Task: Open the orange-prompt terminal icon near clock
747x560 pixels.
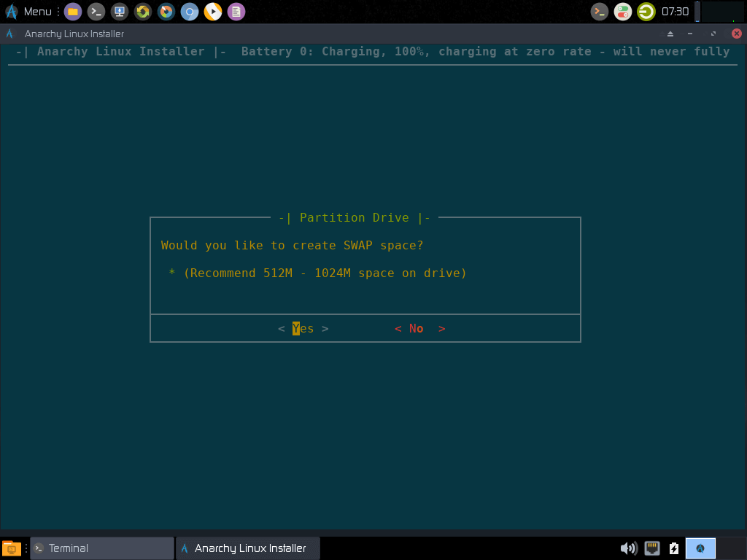Action: point(600,12)
